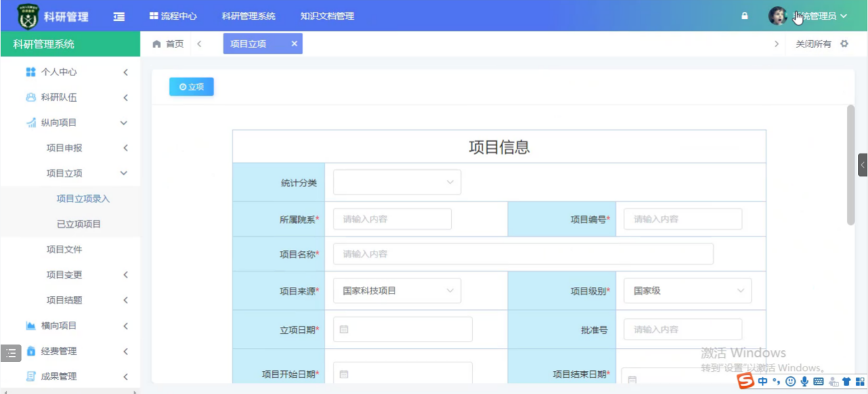Open the 系统管理员 user dropdown
868x394 pixels.
[x=819, y=16]
